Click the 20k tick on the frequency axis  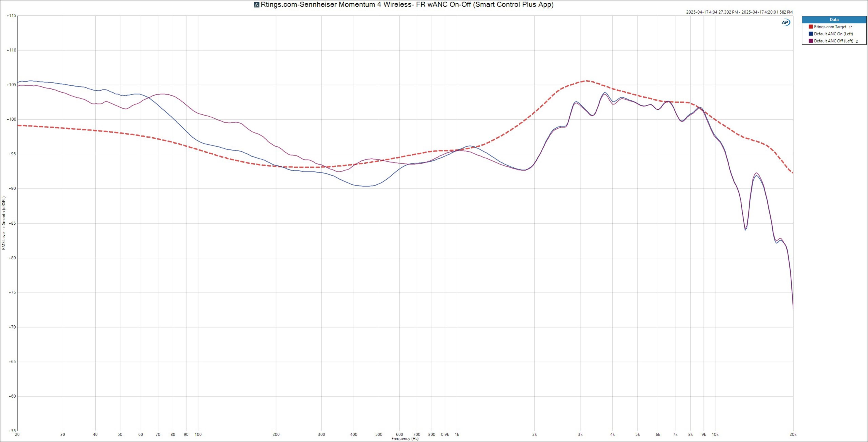point(793,435)
